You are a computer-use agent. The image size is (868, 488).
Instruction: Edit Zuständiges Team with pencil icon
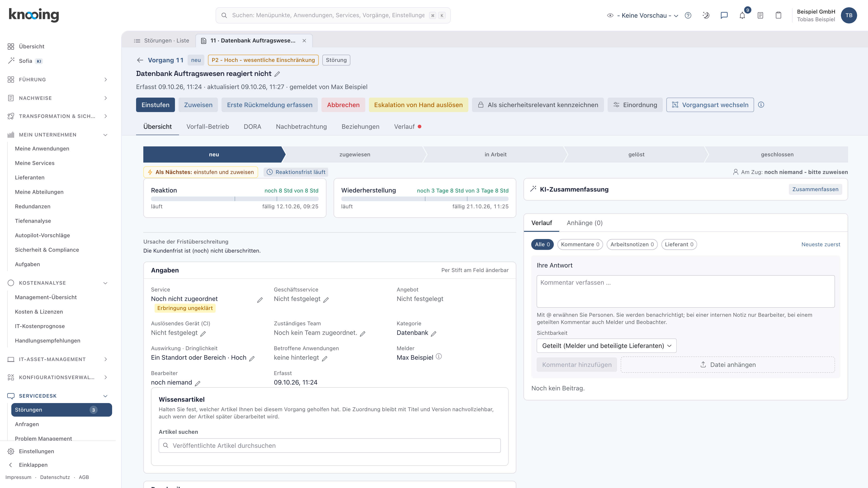click(363, 333)
